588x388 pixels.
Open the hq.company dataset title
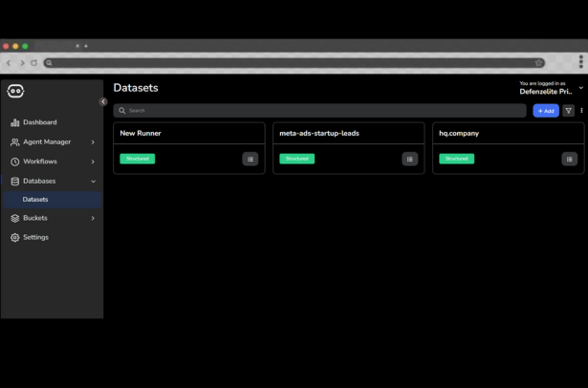coord(459,133)
